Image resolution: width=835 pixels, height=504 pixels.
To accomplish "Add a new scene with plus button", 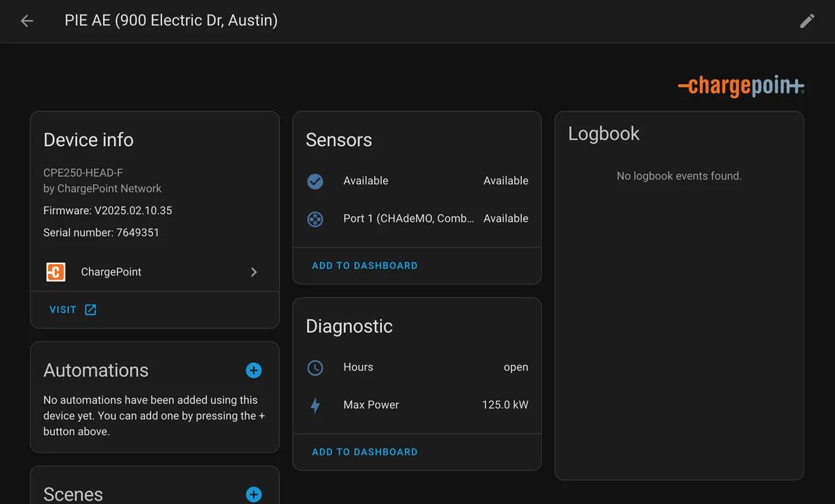I will click(254, 494).
